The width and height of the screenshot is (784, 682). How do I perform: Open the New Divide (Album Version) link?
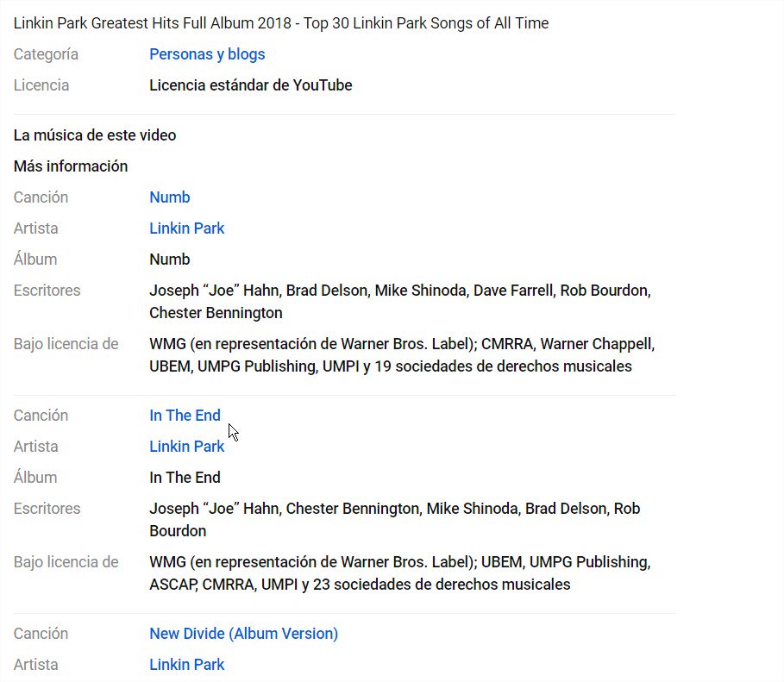[243, 633]
